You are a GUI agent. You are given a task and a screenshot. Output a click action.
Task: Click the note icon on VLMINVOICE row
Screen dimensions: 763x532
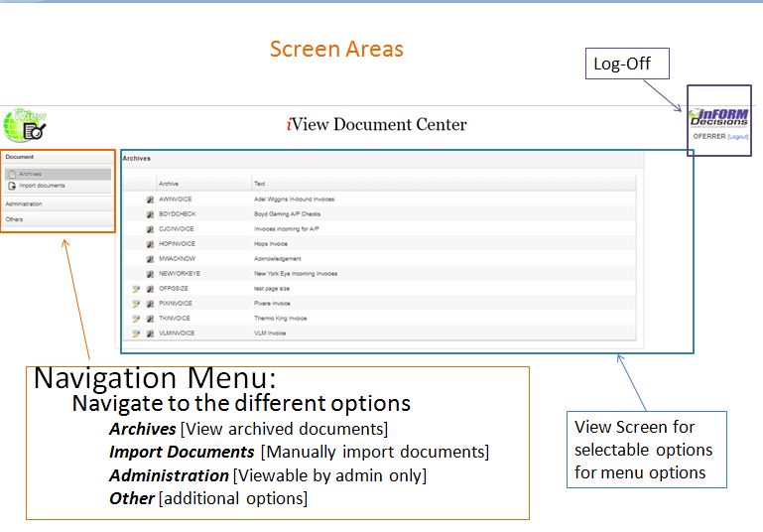(136, 333)
